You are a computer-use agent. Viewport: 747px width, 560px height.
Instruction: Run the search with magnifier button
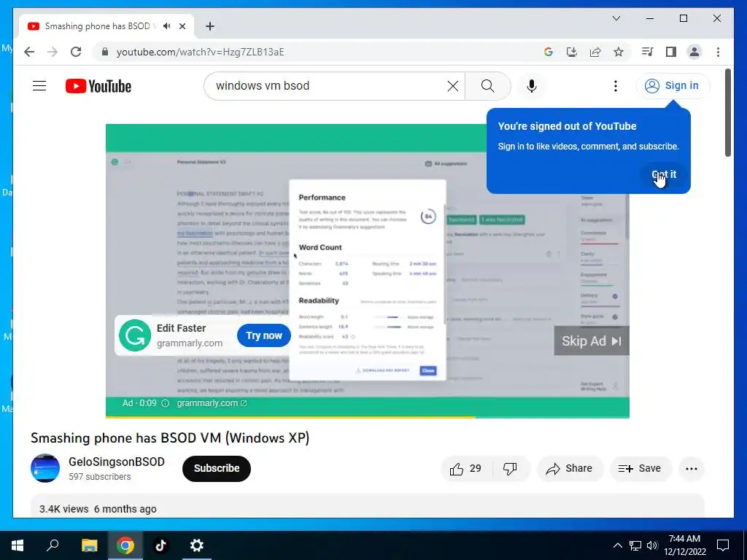coord(487,86)
